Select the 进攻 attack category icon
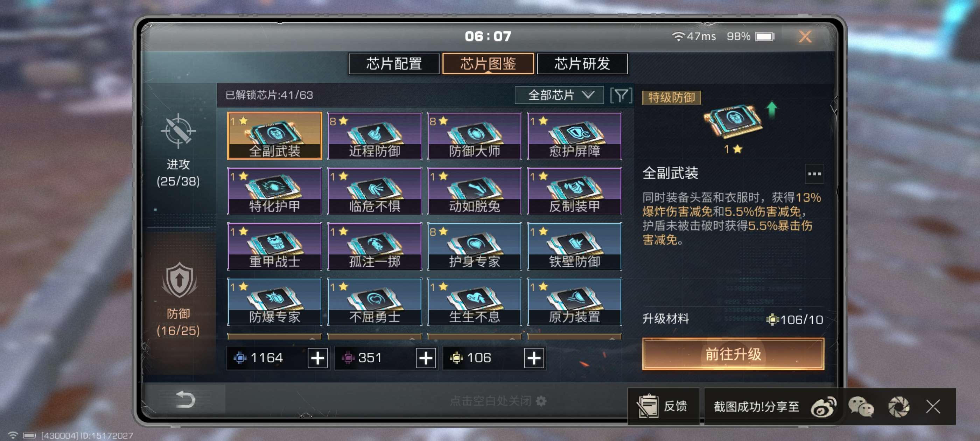This screenshot has width=980, height=441. 178,131
